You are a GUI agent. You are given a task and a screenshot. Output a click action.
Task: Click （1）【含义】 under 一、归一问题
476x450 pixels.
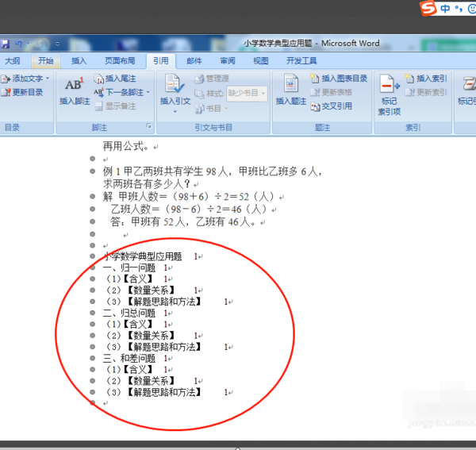tap(128, 279)
